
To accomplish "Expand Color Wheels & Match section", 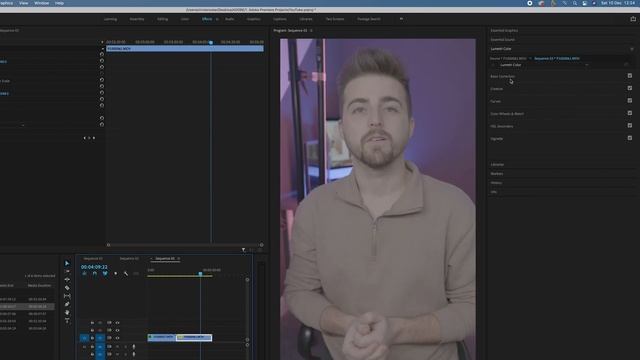I will [x=507, y=113].
